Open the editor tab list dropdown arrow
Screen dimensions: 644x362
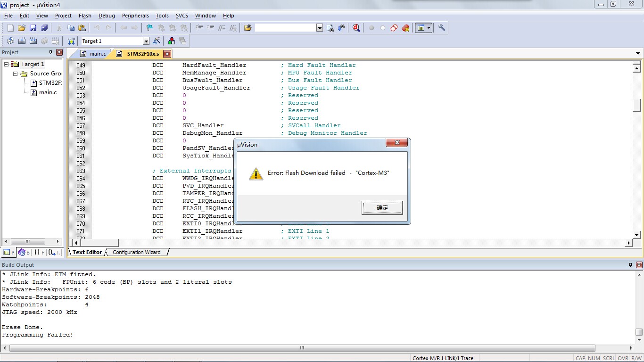[x=638, y=54]
